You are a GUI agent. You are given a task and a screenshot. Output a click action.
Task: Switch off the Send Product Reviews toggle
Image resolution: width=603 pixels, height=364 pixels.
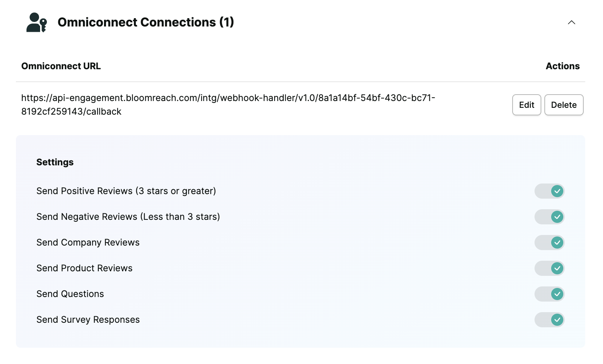(549, 268)
